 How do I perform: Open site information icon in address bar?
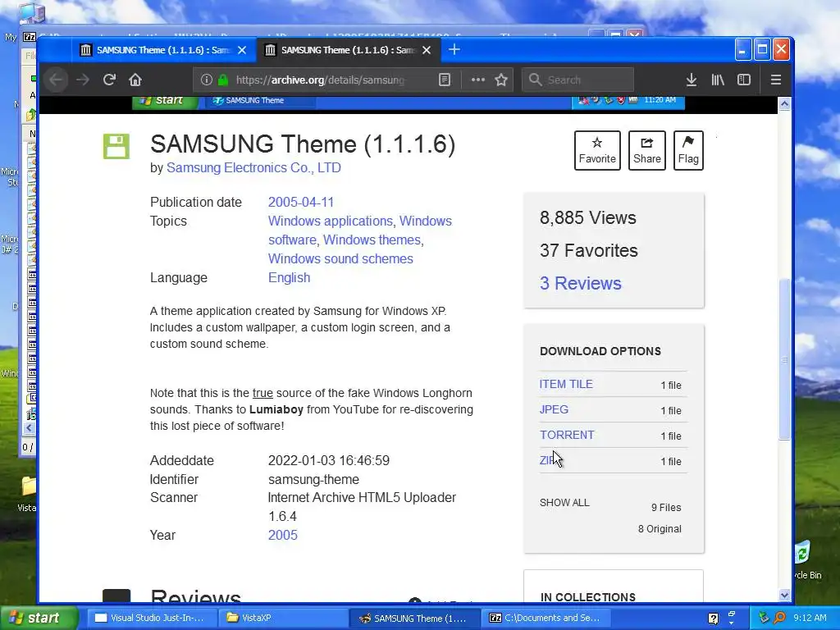(206, 80)
